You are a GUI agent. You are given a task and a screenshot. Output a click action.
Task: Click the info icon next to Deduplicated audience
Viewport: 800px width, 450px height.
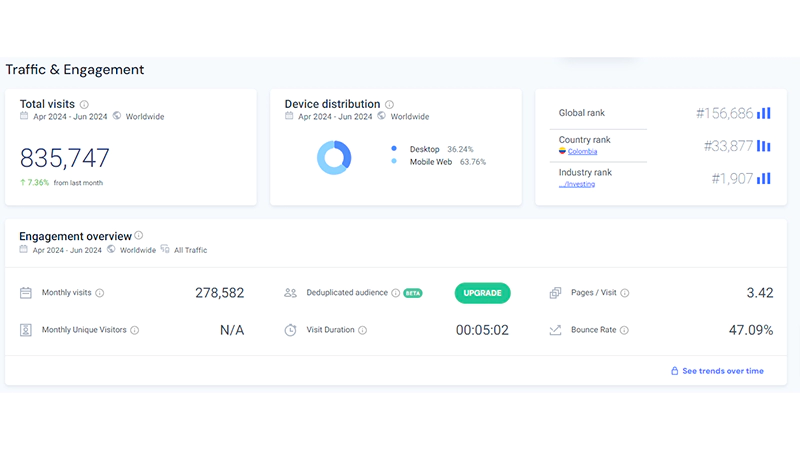point(396,293)
